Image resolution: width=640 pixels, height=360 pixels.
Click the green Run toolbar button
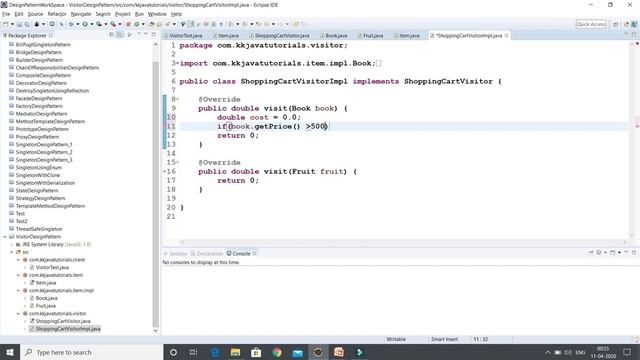[x=85, y=24]
